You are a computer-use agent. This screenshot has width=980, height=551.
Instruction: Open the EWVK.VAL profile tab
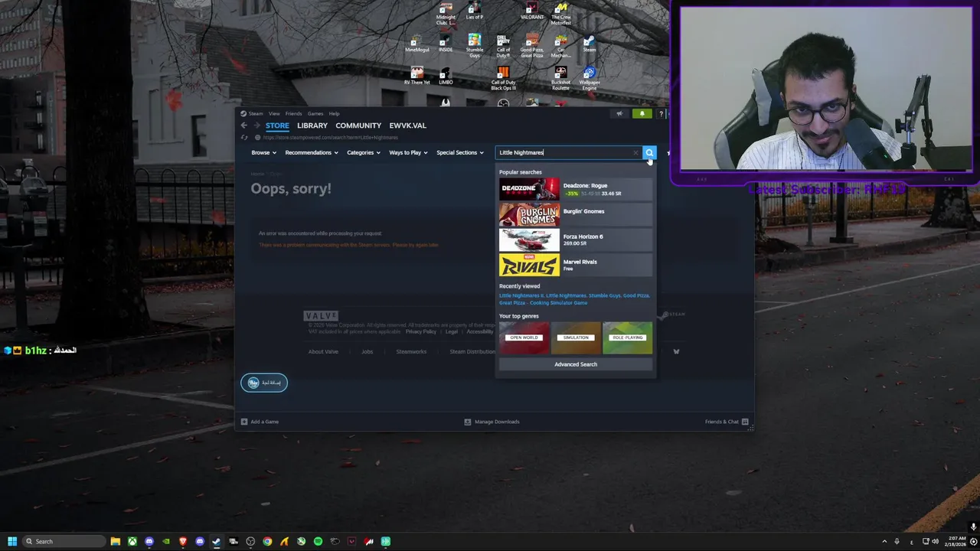(x=407, y=126)
